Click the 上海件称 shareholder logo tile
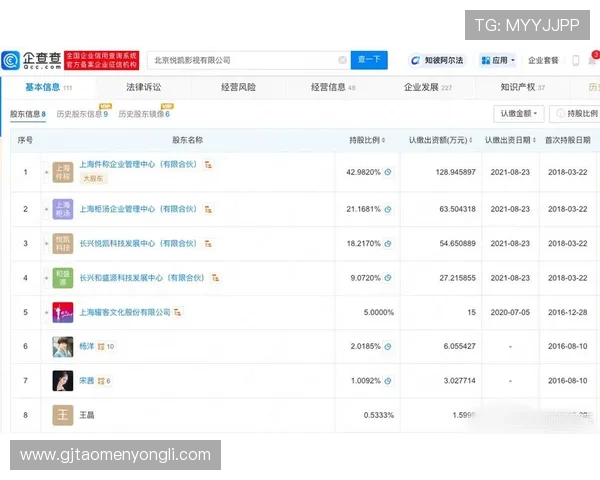The width and height of the screenshot is (600, 480). point(63,172)
